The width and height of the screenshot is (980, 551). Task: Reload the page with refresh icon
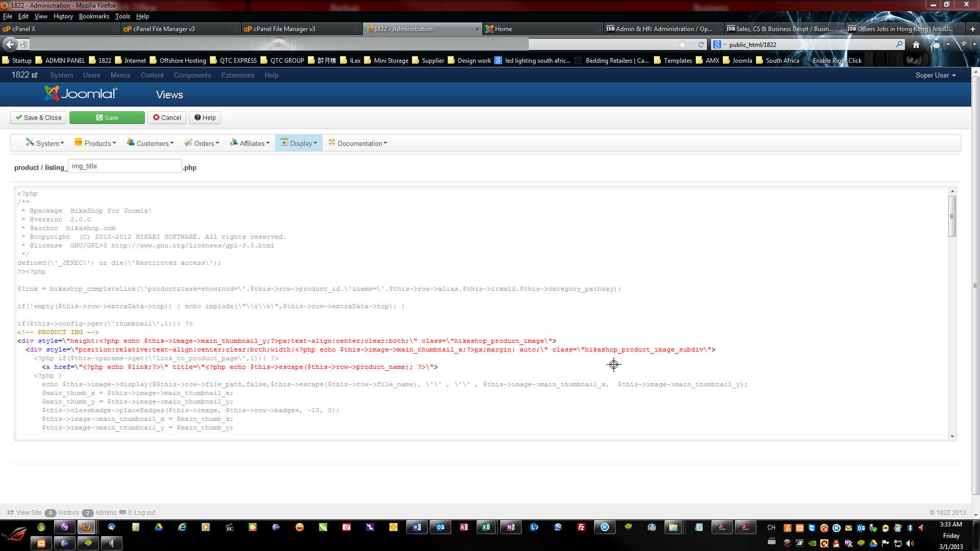tap(701, 45)
